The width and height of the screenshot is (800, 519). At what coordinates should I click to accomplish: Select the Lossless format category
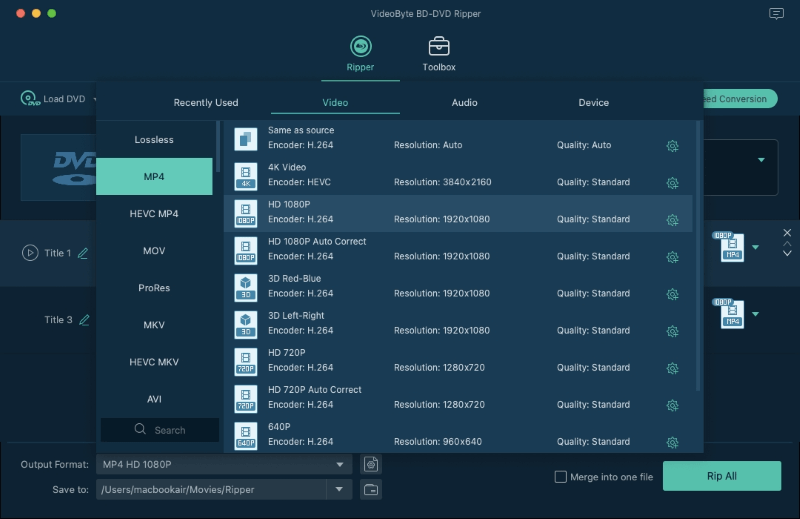154,139
